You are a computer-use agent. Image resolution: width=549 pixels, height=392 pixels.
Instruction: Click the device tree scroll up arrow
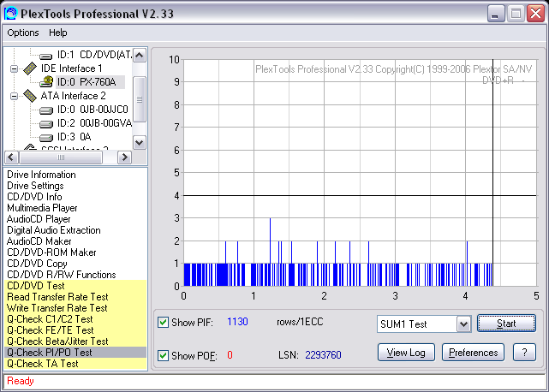(x=140, y=56)
